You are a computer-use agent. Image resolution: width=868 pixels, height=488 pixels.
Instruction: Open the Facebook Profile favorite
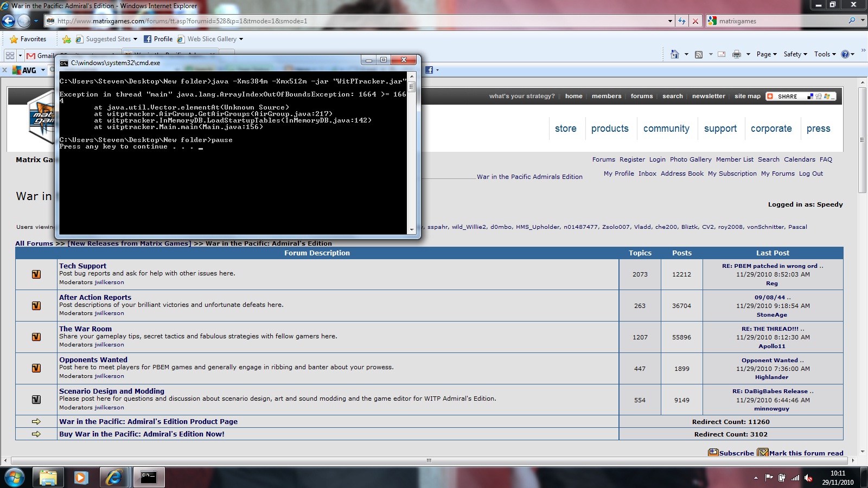(158, 39)
